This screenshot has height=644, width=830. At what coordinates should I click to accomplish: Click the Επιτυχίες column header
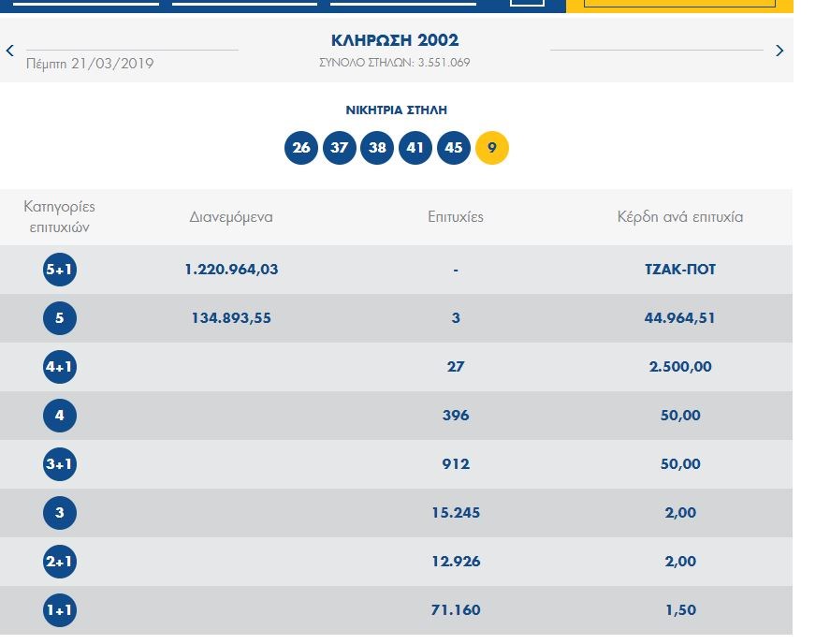pos(456,217)
